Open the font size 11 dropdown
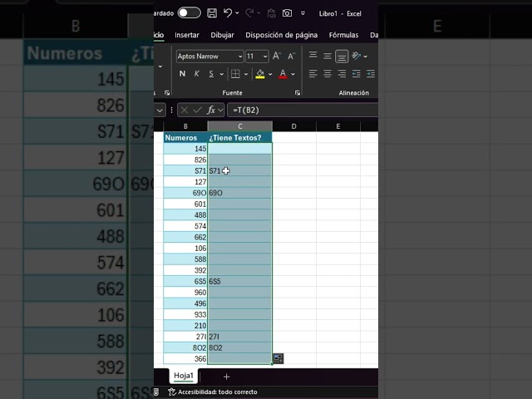Screen dimensions: 532x399 click(x=265, y=57)
